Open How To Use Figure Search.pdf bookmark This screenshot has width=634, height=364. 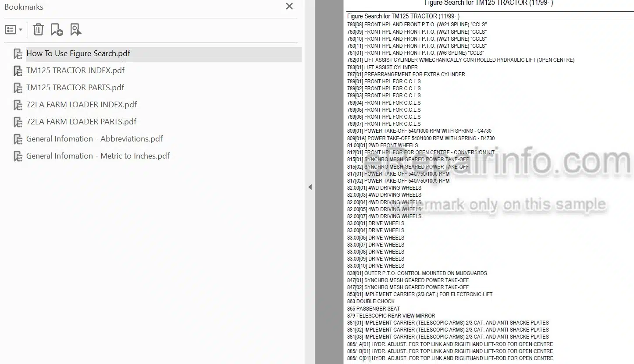78,53
